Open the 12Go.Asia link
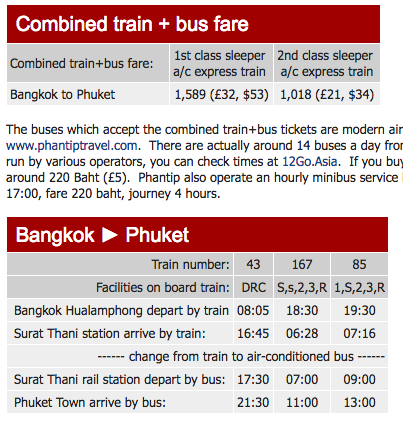 (310, 162)
